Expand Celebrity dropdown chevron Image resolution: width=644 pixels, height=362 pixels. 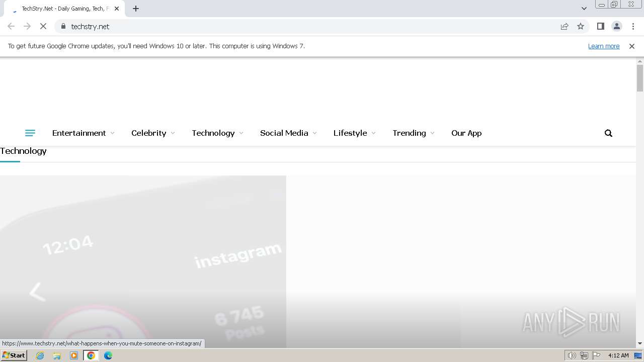pyautogui.click(x=173, y=133)
